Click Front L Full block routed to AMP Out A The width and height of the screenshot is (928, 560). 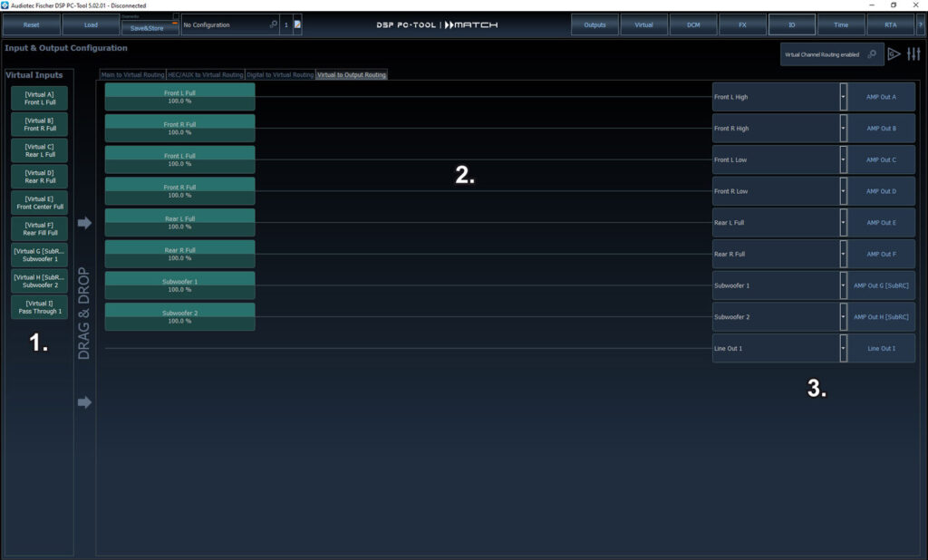click(180, 96)
